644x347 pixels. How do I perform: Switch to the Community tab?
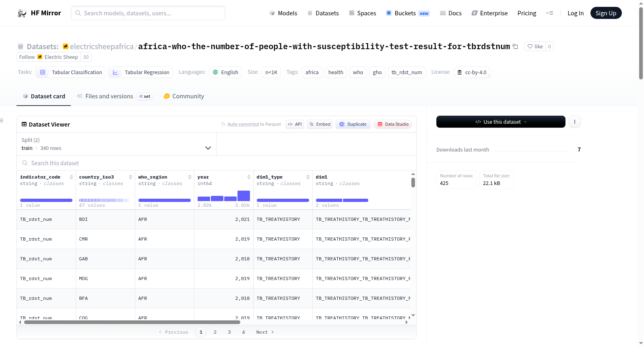tap(184, 96)
